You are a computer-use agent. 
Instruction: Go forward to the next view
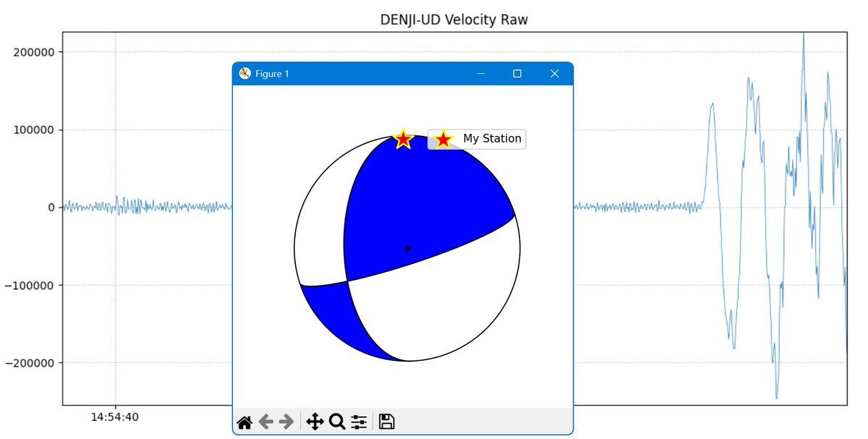pos(286,422)
